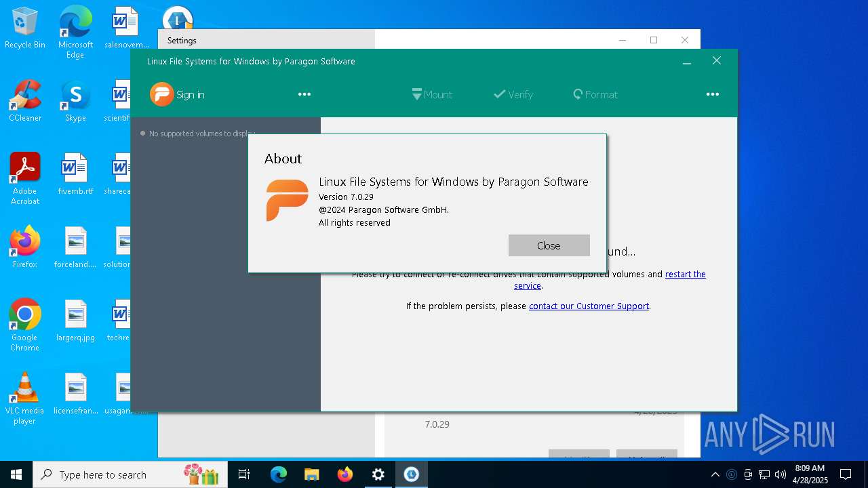Open Recycle Bin desktop icon

(25, 28)
